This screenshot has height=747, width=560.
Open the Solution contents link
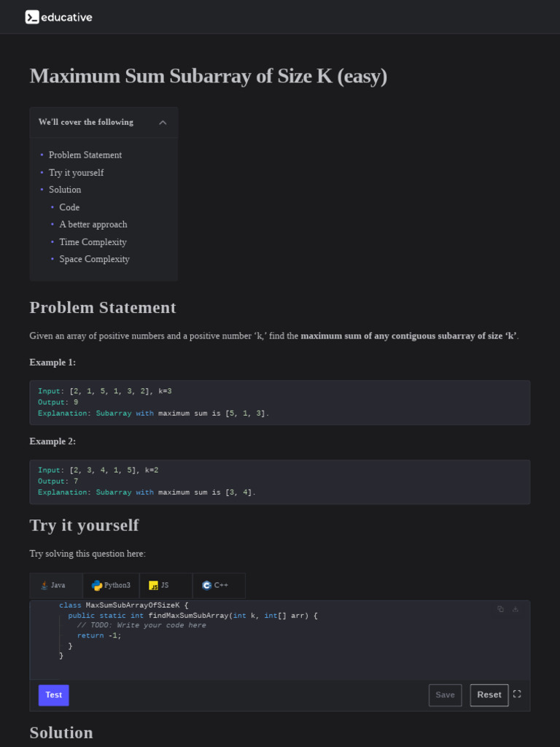point(65,190)
